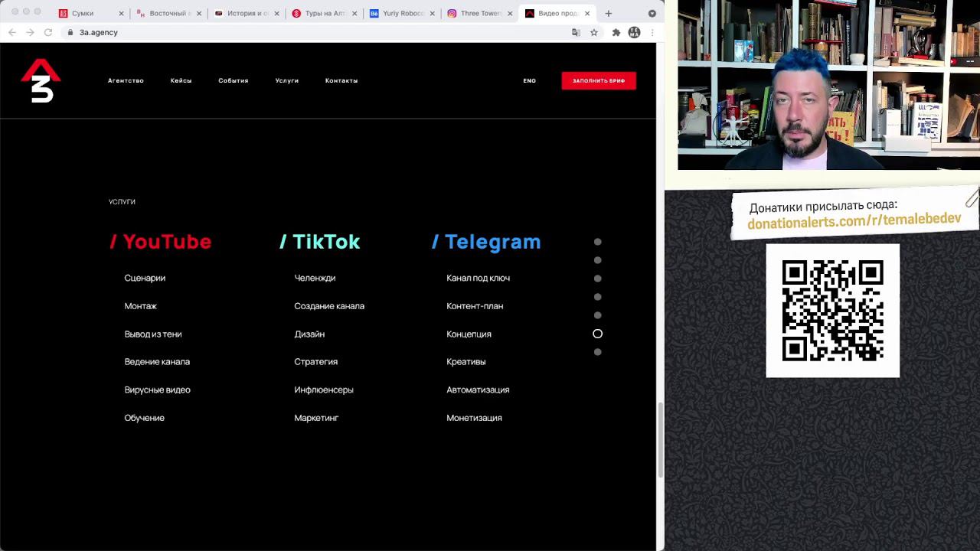Open the Chrome profile avatar
The width and height of the screenshot is (980, 551).
pos(634,32)
